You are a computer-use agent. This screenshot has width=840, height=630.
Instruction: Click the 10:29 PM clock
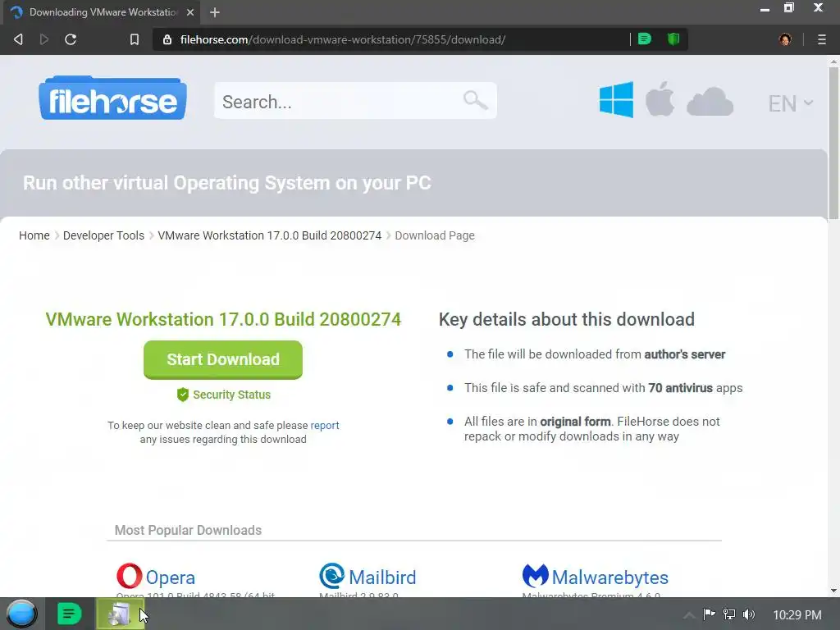pyautogui.click(x=797, y=615)
